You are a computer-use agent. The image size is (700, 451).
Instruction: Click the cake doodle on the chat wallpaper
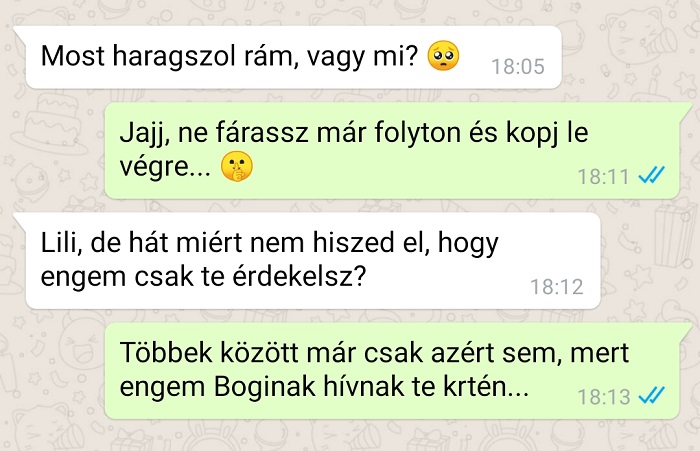click(49, 123)
